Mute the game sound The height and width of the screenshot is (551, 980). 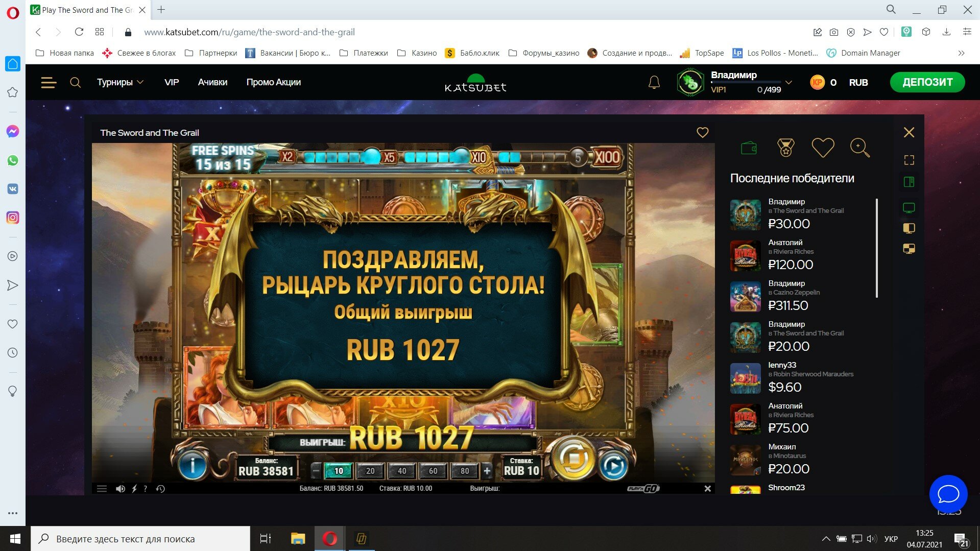tap(121, 489)
